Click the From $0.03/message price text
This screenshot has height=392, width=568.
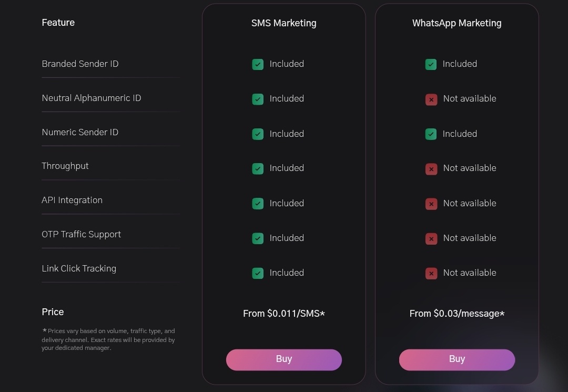click(x=457, y=314)
